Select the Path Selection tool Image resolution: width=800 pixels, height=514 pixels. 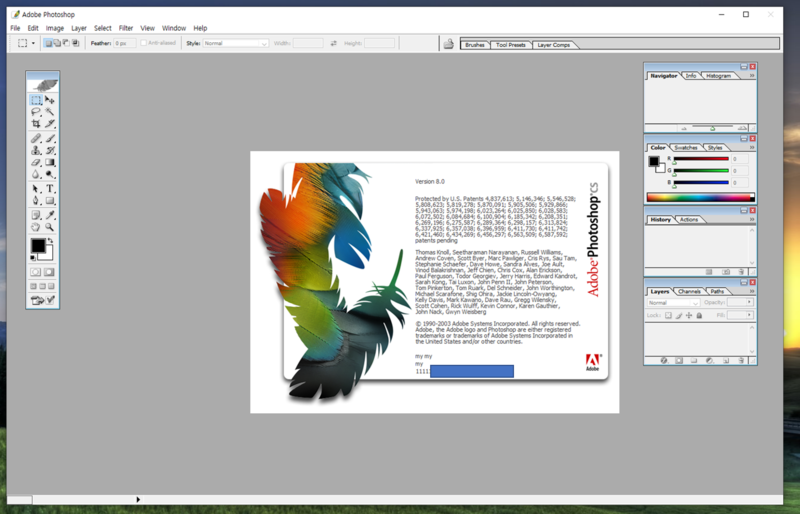36,189
